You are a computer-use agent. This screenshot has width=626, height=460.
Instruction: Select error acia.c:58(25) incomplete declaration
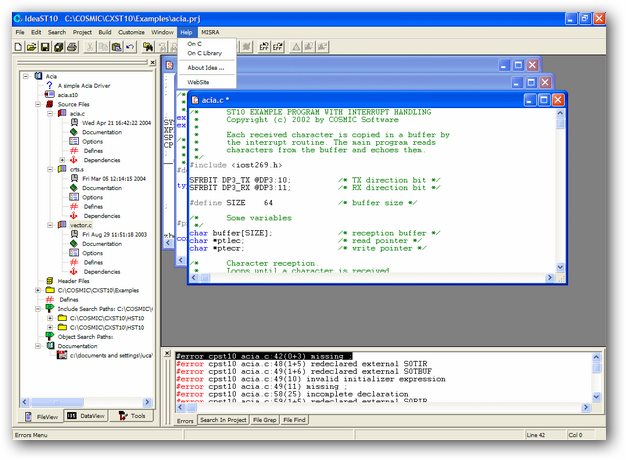pos(292,394)
